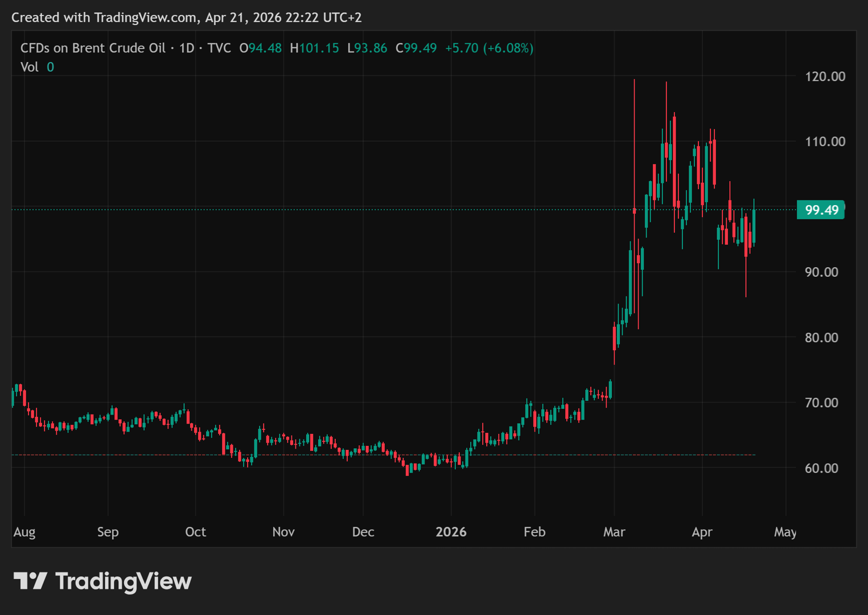Click the Vol indicator label
868x615 pixels.
[29, 67]
